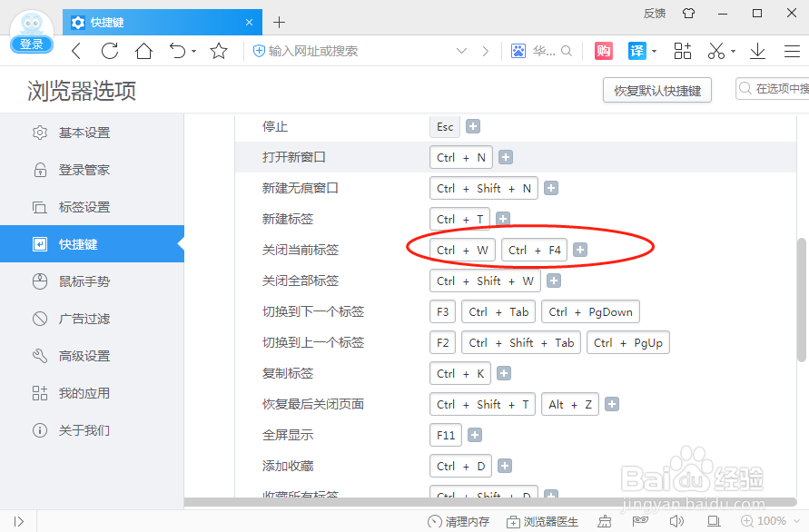Open 标签设置 in sidebar

point(92,207)
